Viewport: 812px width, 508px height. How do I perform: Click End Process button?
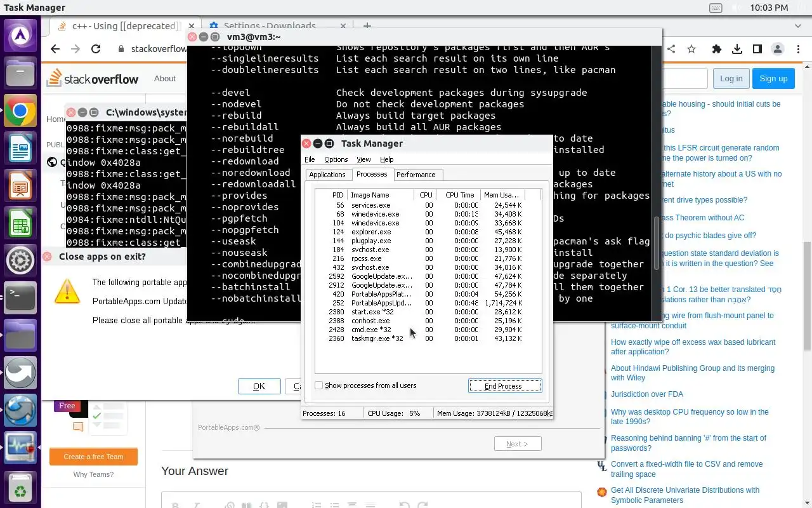pos(505,386)
